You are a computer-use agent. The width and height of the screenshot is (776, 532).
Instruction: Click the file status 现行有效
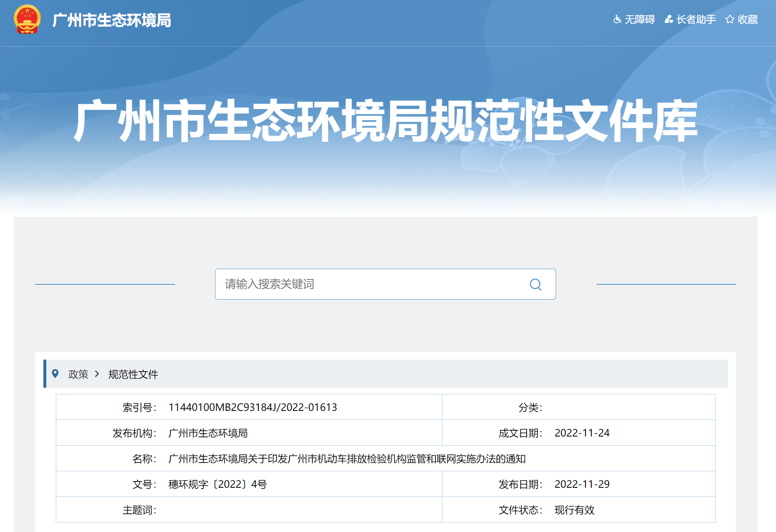574,510
